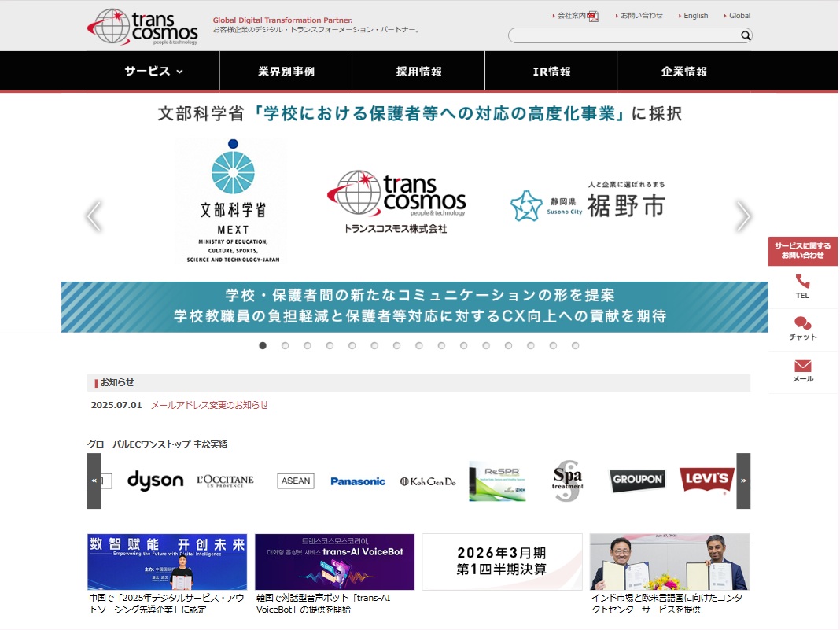This screenshot has width=840, height=630.
Task: Click お知らせ section heading
Action: [116, 382]
